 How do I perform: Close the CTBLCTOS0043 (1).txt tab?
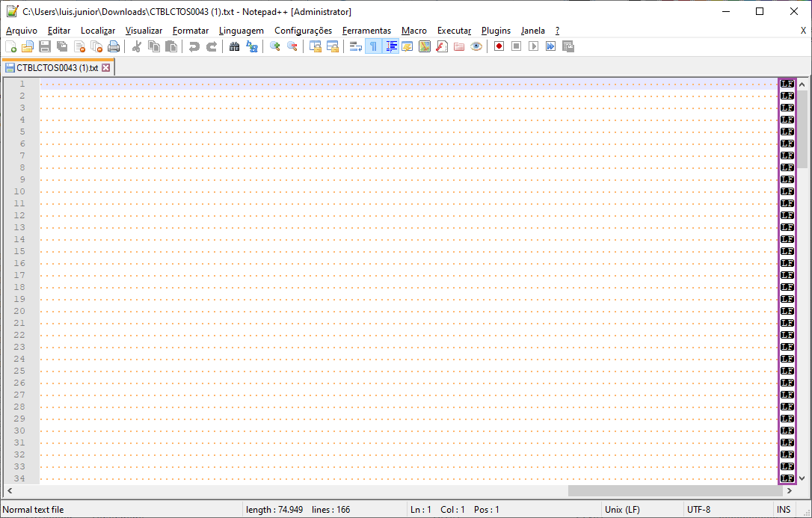click(x=105, y=68)
